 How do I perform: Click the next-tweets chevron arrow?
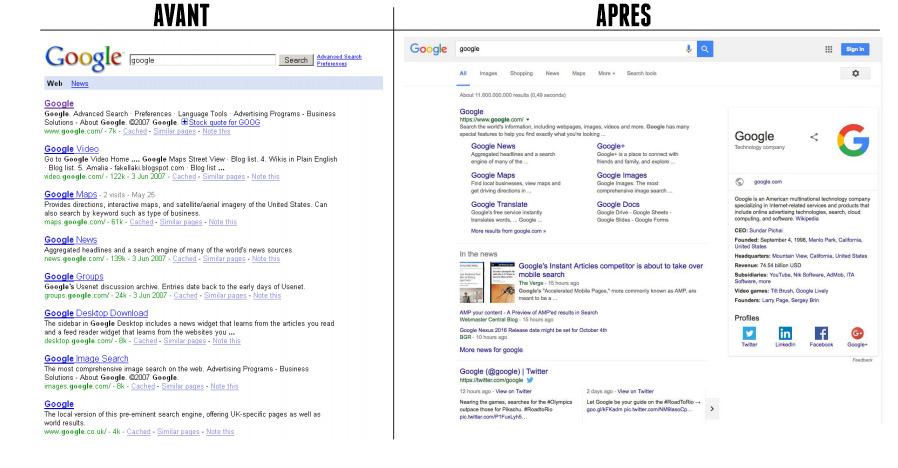[712, 409]
